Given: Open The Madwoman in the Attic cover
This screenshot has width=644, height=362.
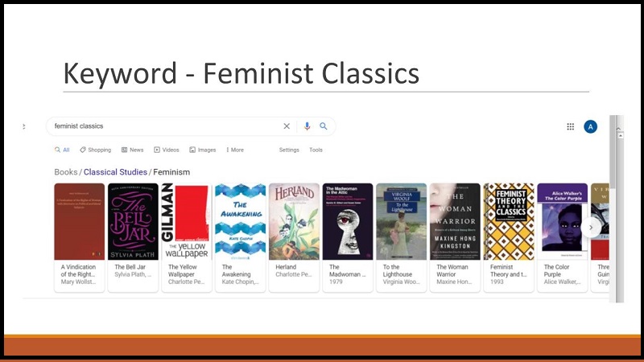Looking at the screenshot, I should (x=348, y=221).
